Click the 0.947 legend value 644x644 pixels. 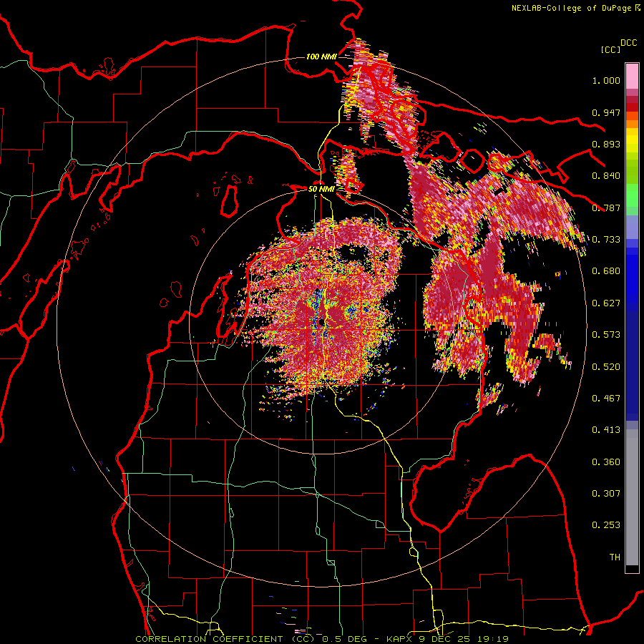[x=606, y=112]
